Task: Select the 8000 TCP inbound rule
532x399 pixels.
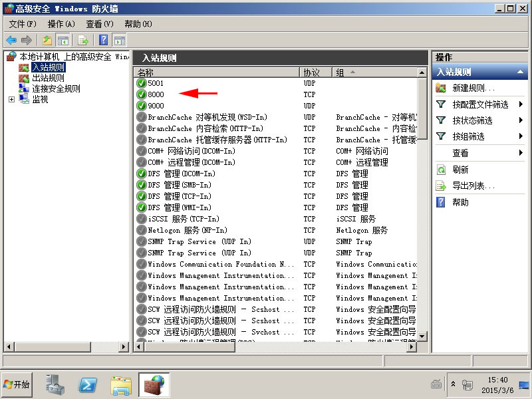Action: pyautogui.click(x=156, y=94)
